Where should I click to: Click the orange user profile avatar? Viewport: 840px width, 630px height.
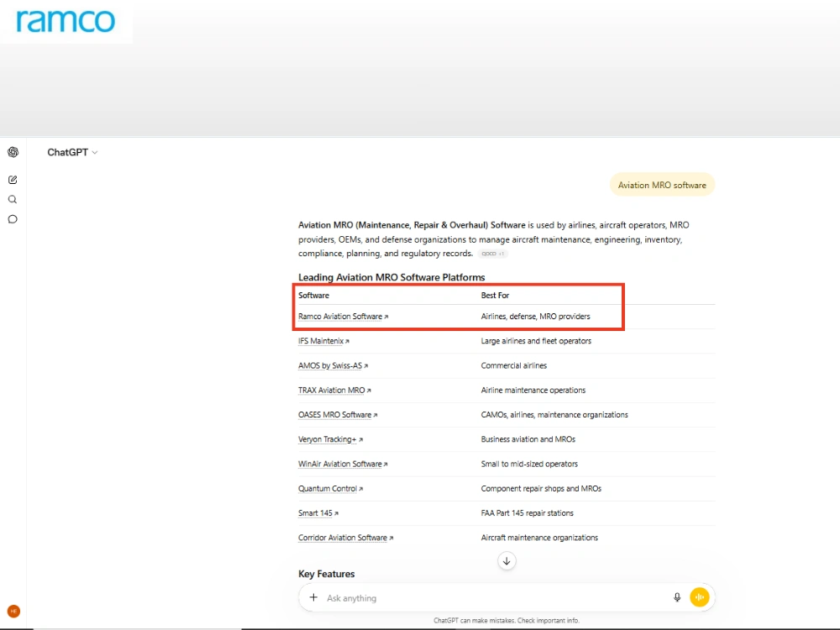[14, 612]
